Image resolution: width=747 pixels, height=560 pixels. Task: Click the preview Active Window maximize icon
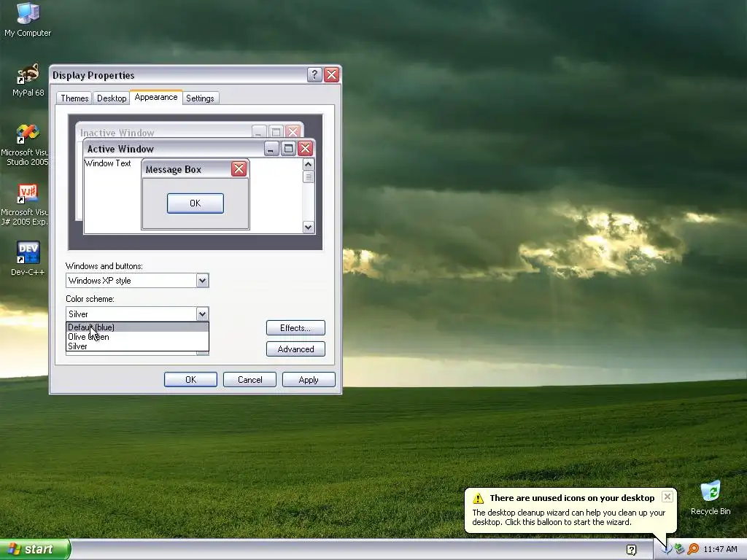pyautogui.click(x=288, y=149)
